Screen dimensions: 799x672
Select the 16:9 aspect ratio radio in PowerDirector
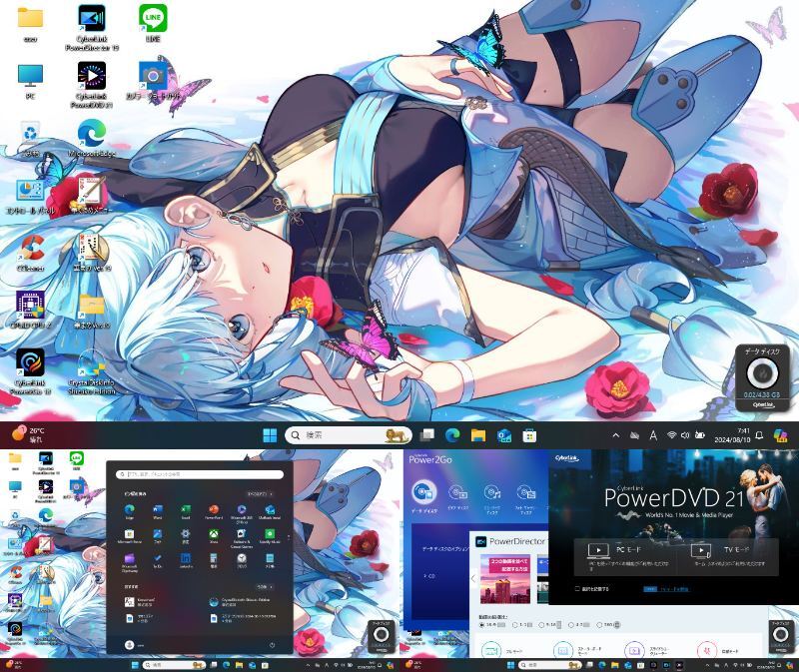coord(481,625)
